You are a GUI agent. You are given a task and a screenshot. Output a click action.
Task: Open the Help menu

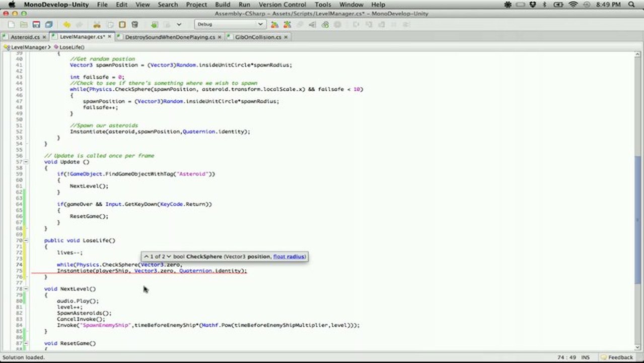[x=378, y=5]
